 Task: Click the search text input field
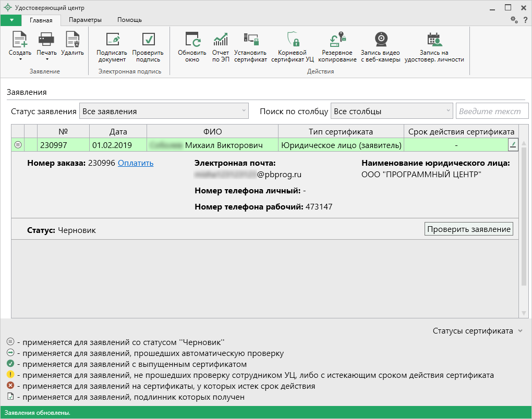pos(492,111)
